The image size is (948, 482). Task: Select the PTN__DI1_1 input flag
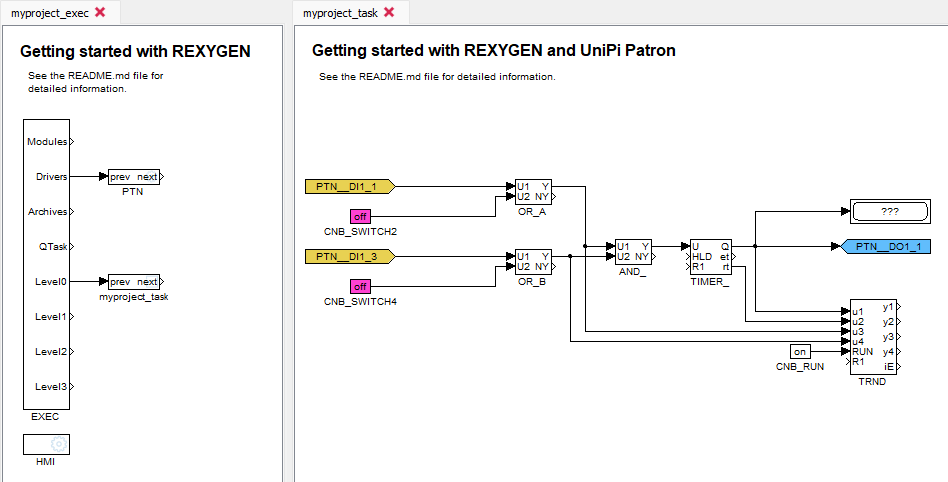point(349,187)
